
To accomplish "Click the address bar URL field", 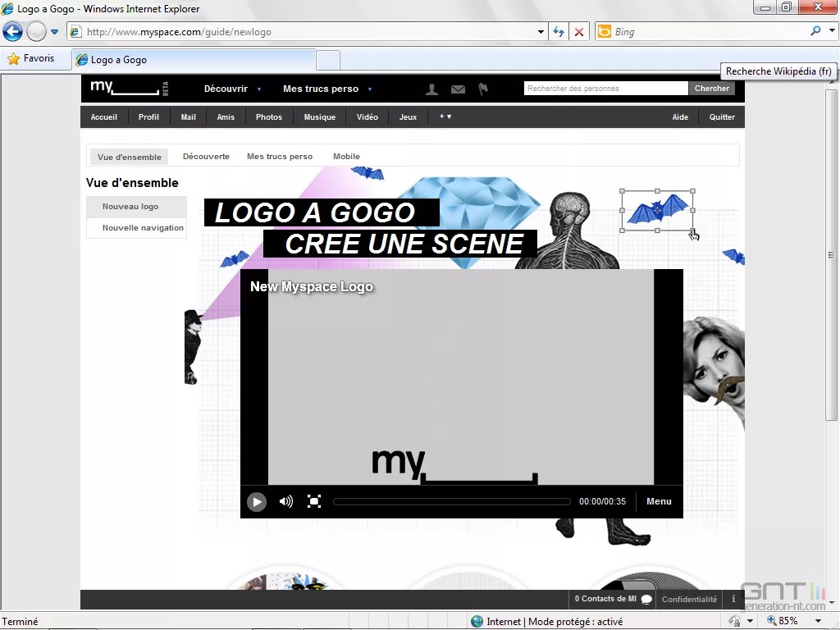I will pos(304,32).
